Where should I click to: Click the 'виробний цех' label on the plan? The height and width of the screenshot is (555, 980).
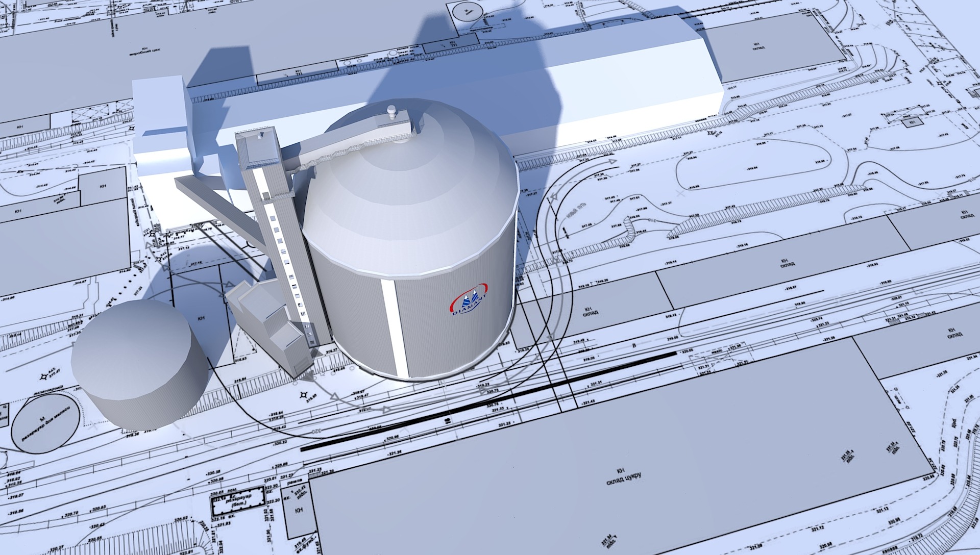click(x=144, y=53)
